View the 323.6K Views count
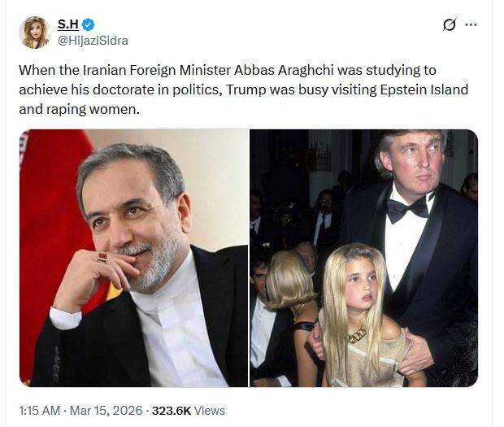 pos(189,411)
